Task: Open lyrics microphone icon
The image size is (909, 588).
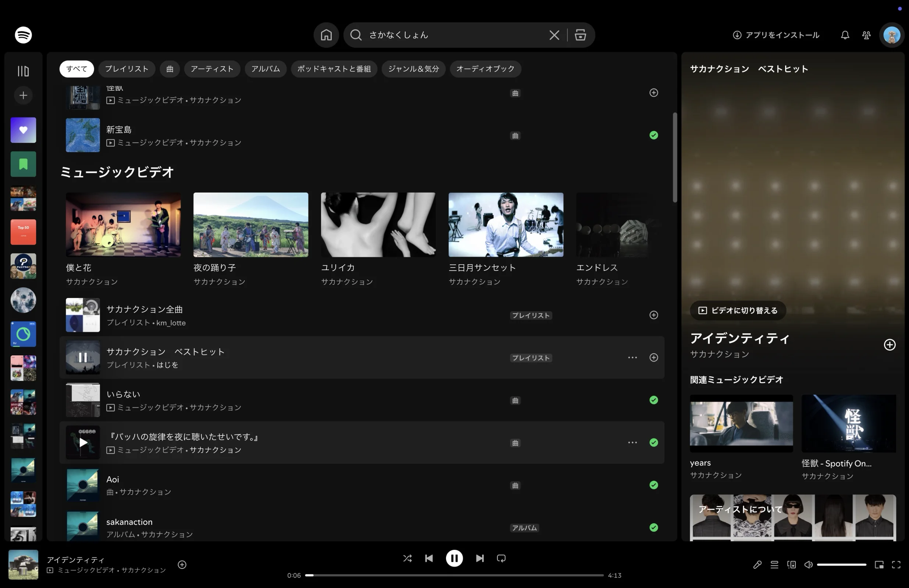Action: coord(757,564)
